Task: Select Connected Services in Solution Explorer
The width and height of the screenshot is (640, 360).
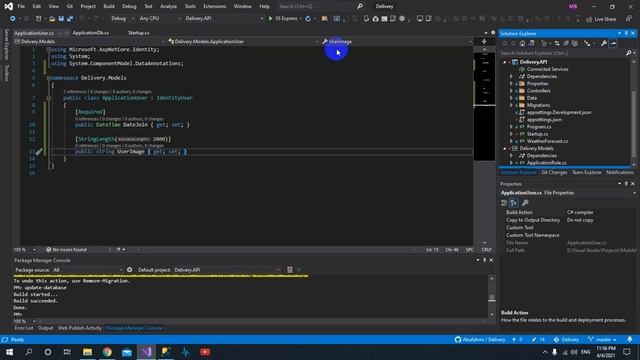Action: point(547,69)
